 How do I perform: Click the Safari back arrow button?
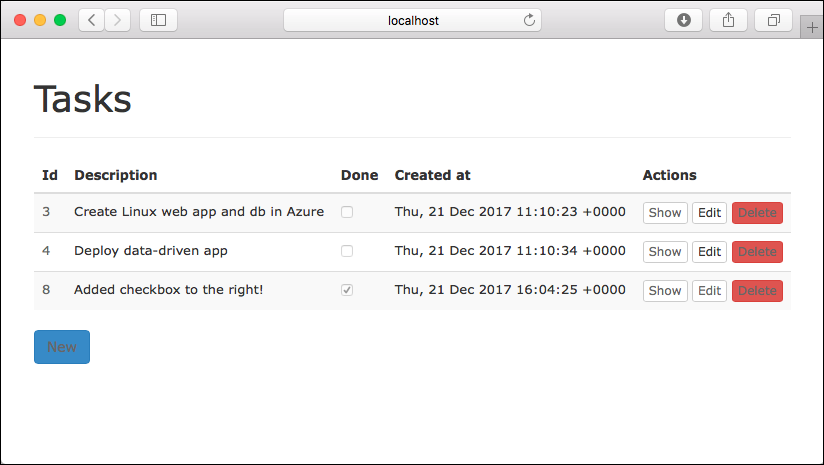click(x=91, y=20)
